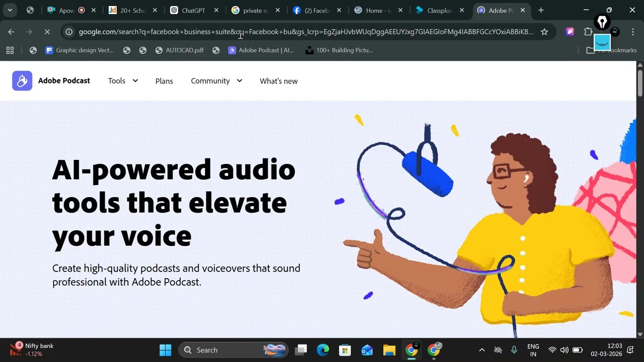This screenshot has width=644, height=362.
Task: Expand the Tools dropdown menu
Action: click(123, 81)
